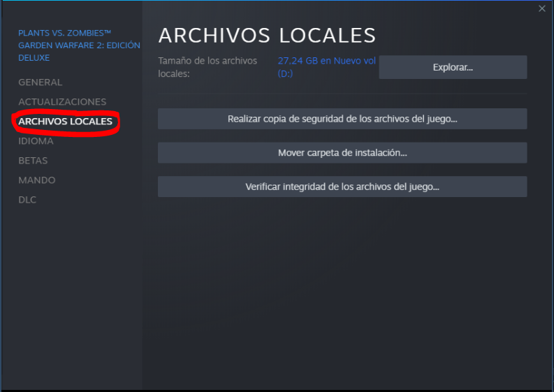Run Verificar integridad de los archivos

click(342, 187)
